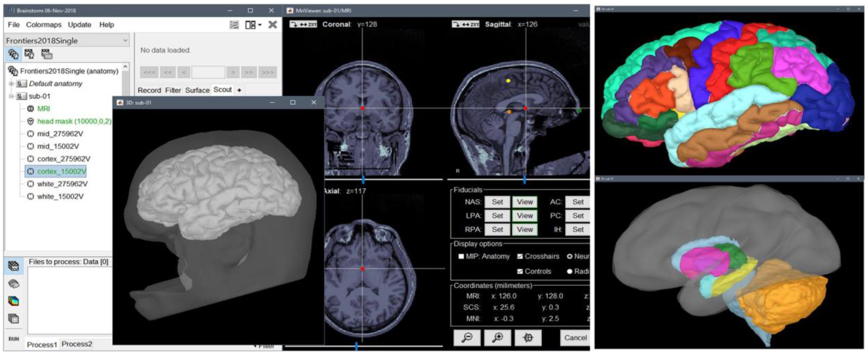Expand the Default anatomy tree node
This screenshot has height=353, width=868.
(x=11, y=84)
